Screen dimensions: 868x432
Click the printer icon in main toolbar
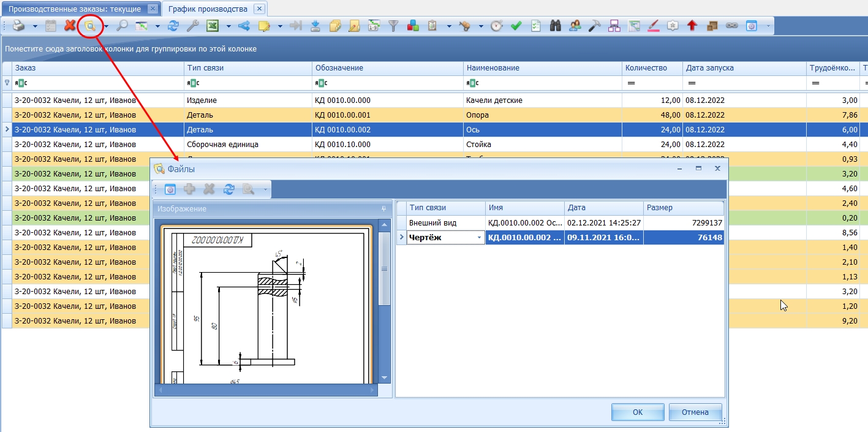(x=19, y=26)
